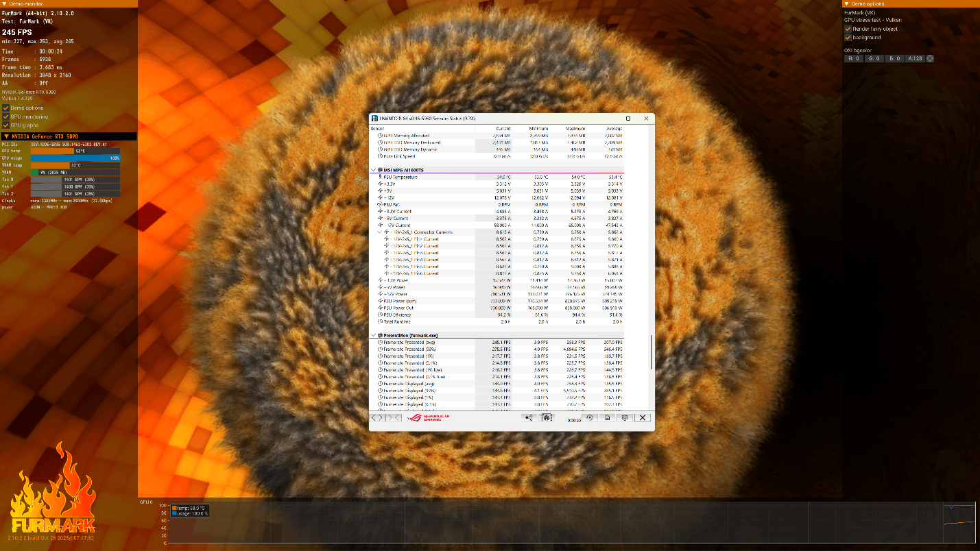This screenshot has width=980, height=551.
Task: Click the GPU temp bar in FurMark monitor
Action: point(75,151)
